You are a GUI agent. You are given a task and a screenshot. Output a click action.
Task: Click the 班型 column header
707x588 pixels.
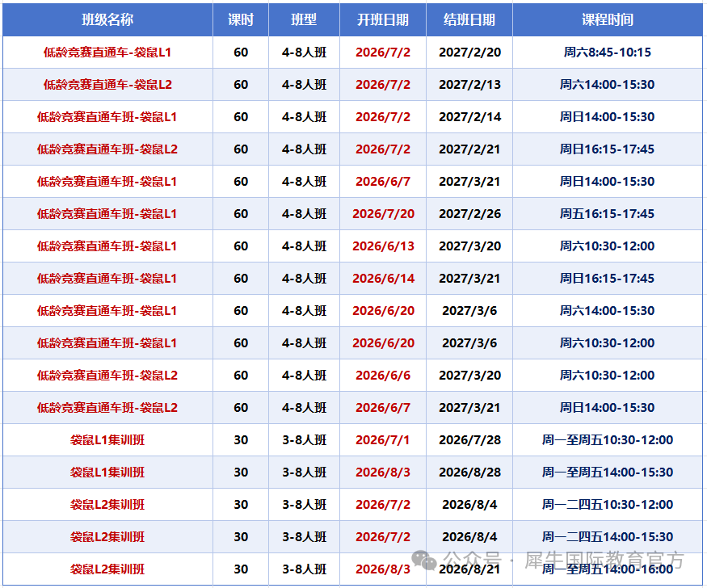click(304, 20)
